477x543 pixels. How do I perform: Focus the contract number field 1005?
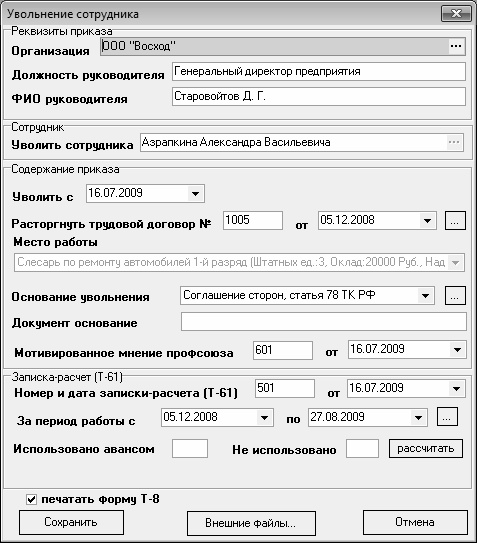coord(253,220)
